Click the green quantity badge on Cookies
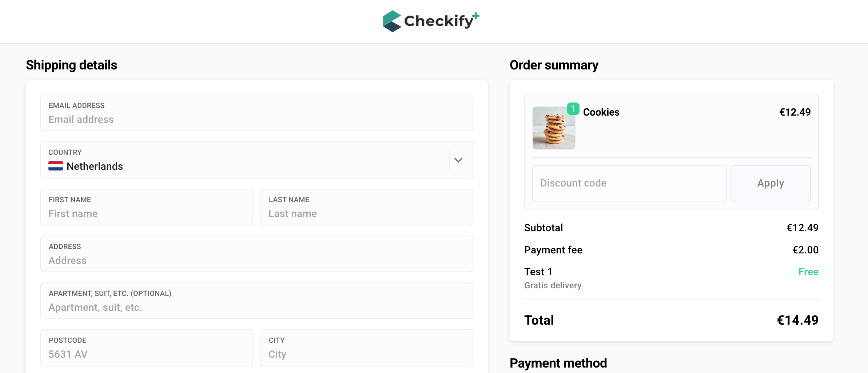 tap(573, 109)
